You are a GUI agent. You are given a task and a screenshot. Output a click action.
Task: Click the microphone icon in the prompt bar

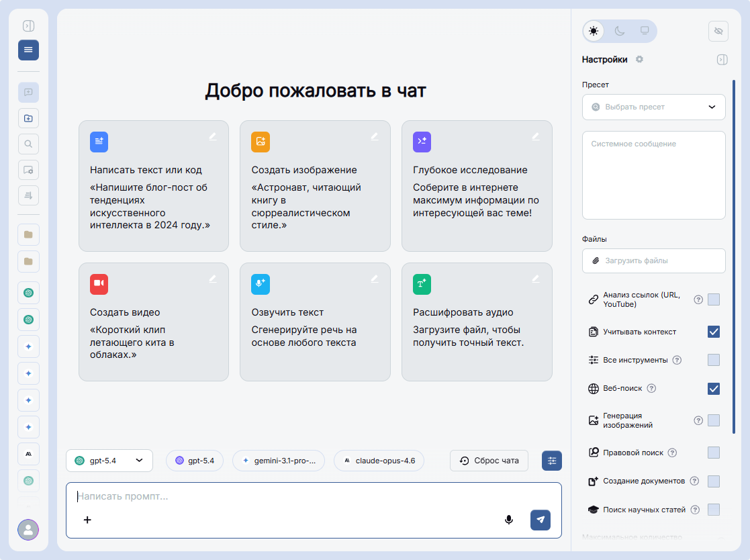[509, 520]
